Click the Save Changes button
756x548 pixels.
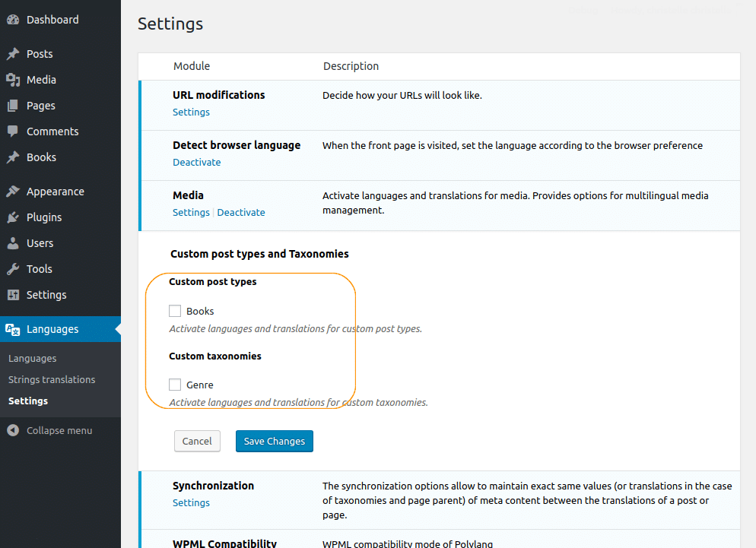275,441
